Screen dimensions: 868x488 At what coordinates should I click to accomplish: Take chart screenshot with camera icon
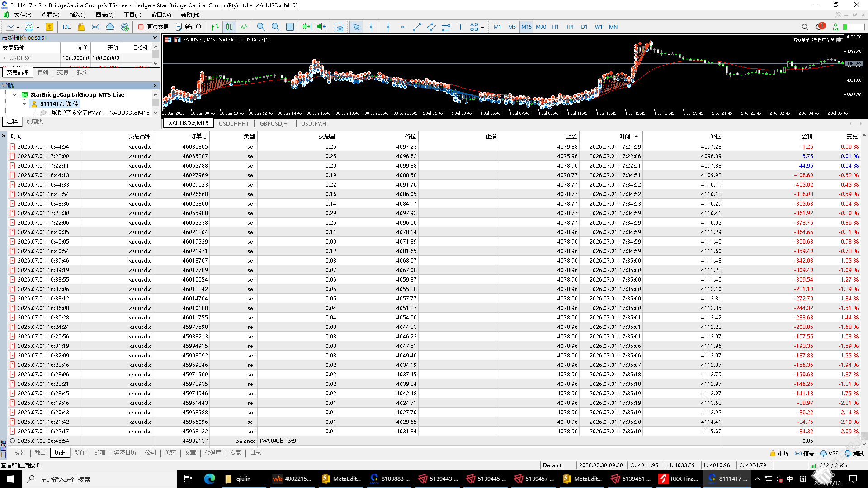coord(339,27)
